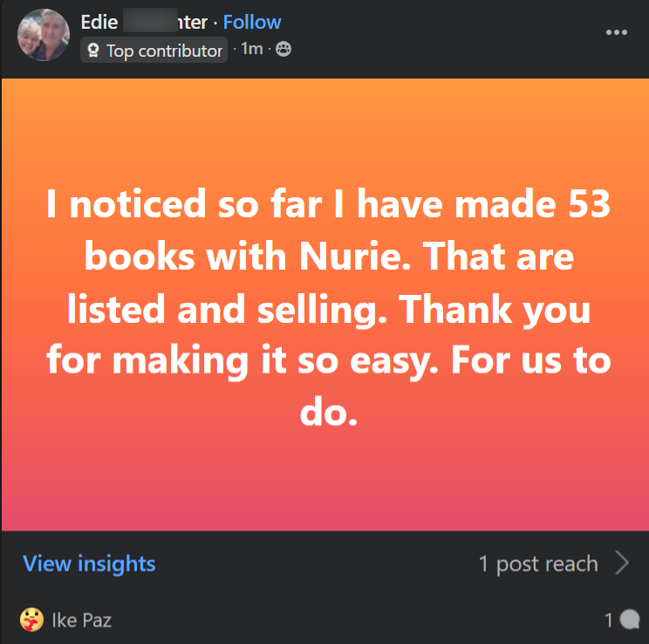
Task: Open comments via the speech bubble icon
Action: (630, 620)
